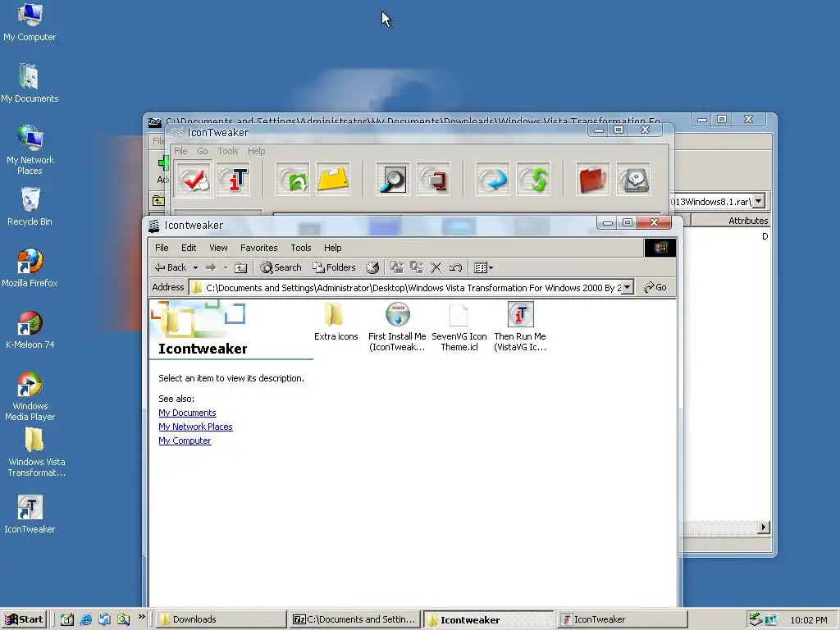Click the Go button beside the address bar
The image size is (840, 630).
point(655,288)
